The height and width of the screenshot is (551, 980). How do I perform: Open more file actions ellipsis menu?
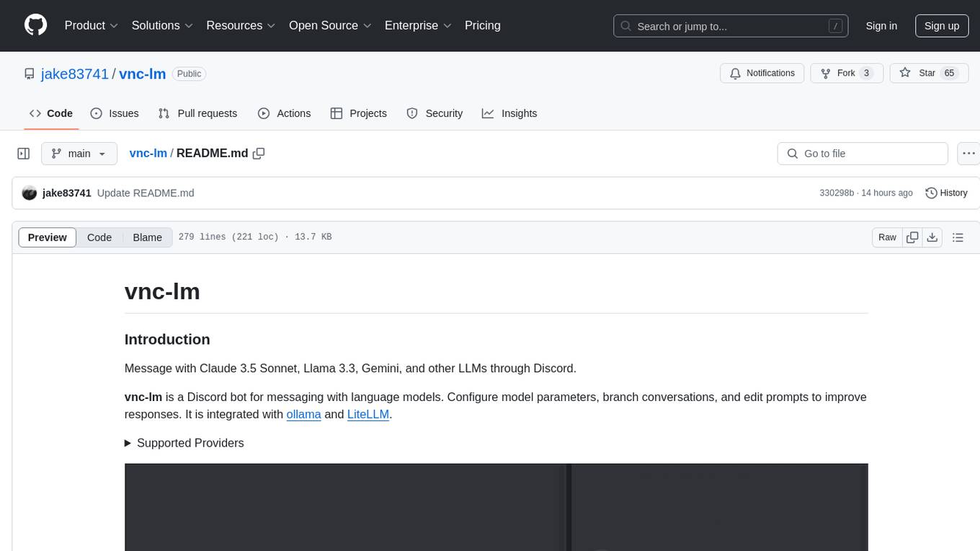coord(969,154)
